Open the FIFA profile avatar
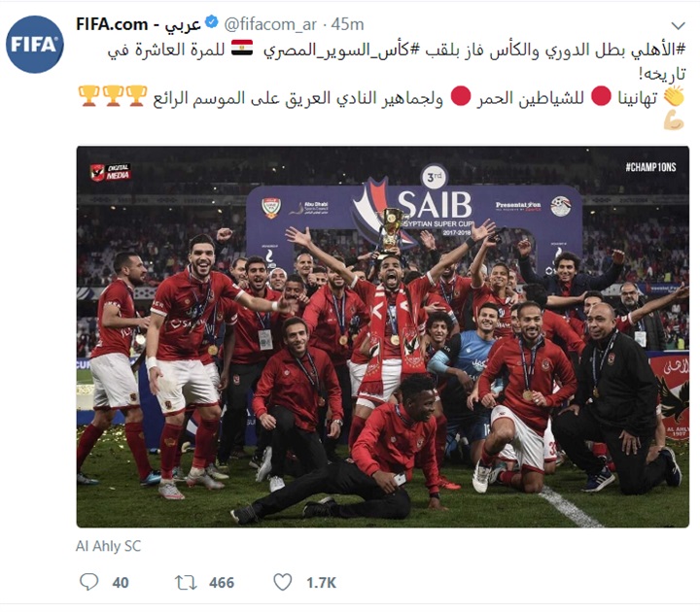This screenshot has width=700, height=612. (34, 44)
